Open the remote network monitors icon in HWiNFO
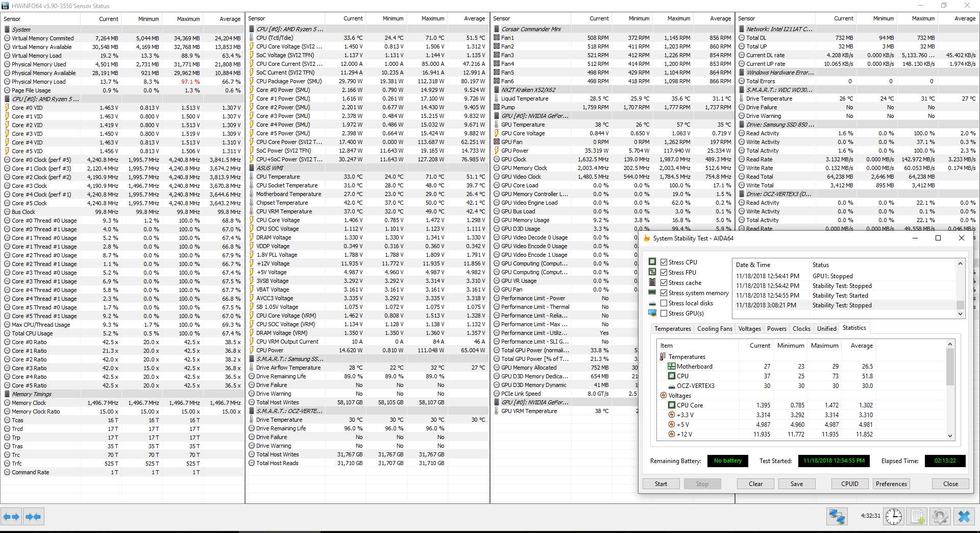 tap(837, 517)
